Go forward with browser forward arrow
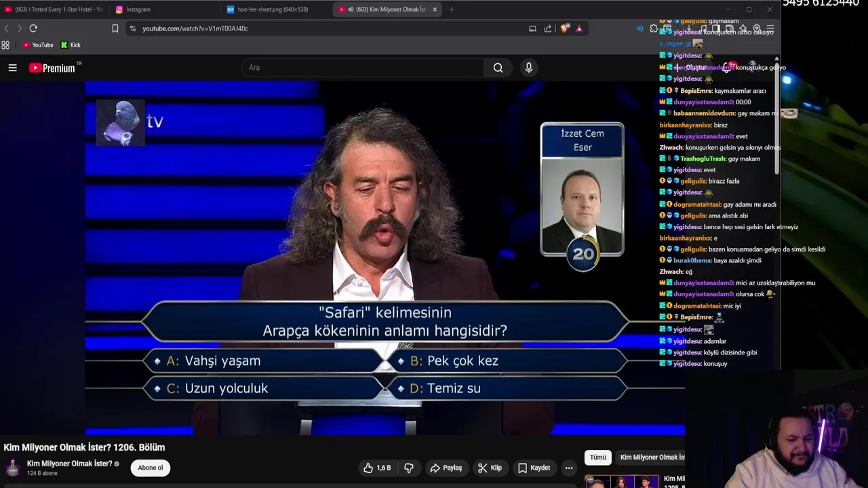The height and width of the screenshot is (488, 868). click(20, 28)
